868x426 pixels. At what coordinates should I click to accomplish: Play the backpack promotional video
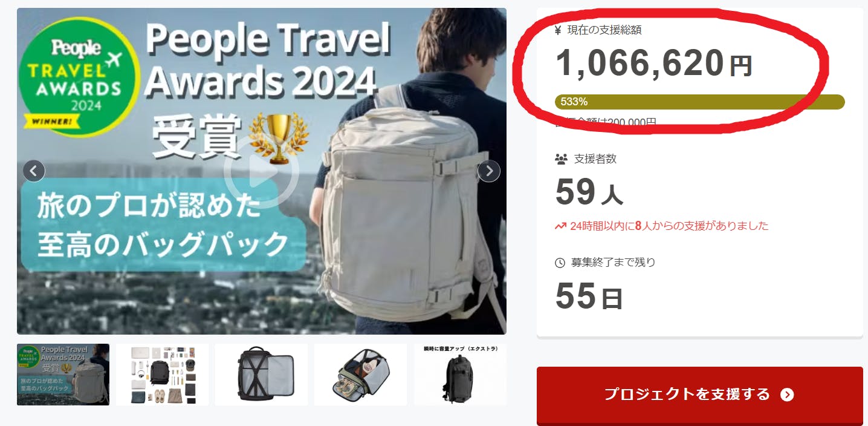pyautogui.click(x=262, y=171)
